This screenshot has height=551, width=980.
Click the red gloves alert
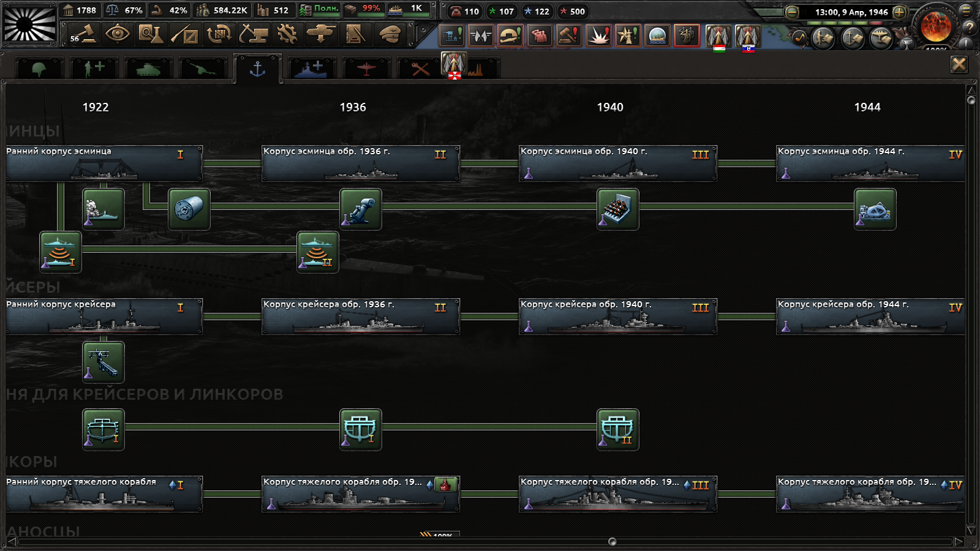540,36
